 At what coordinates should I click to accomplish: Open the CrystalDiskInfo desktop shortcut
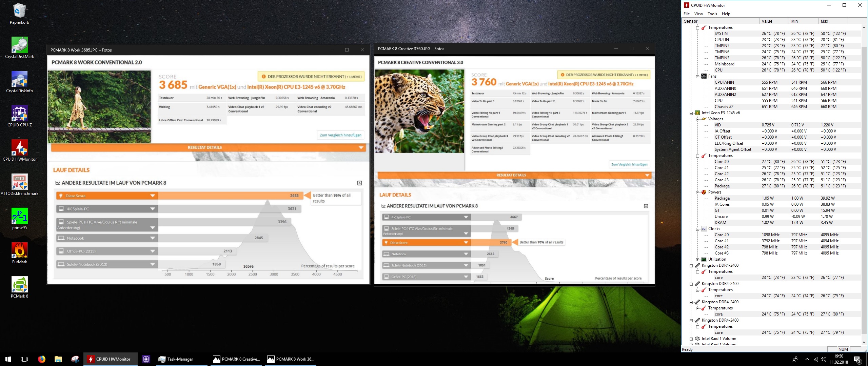click(x=19, y=80)
